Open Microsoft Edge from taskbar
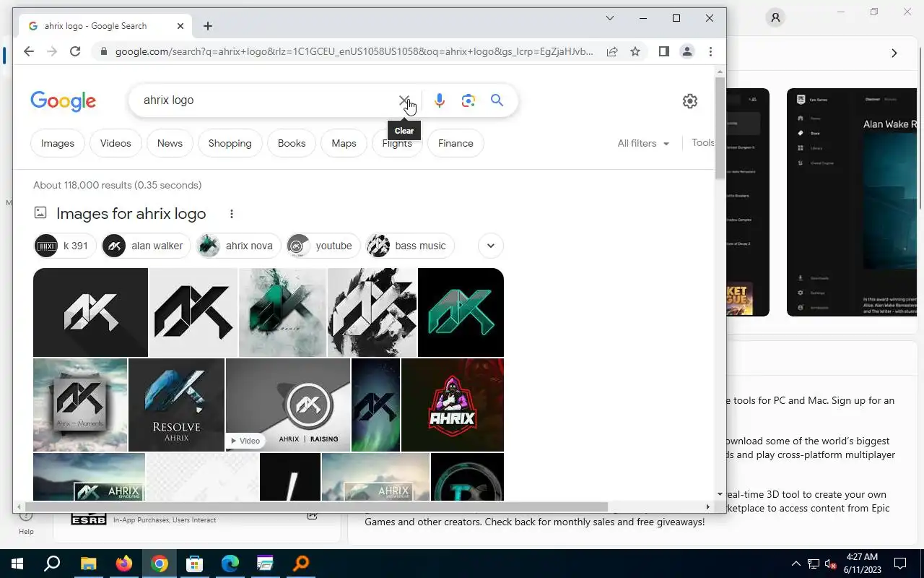 click(x=230, y=564)
